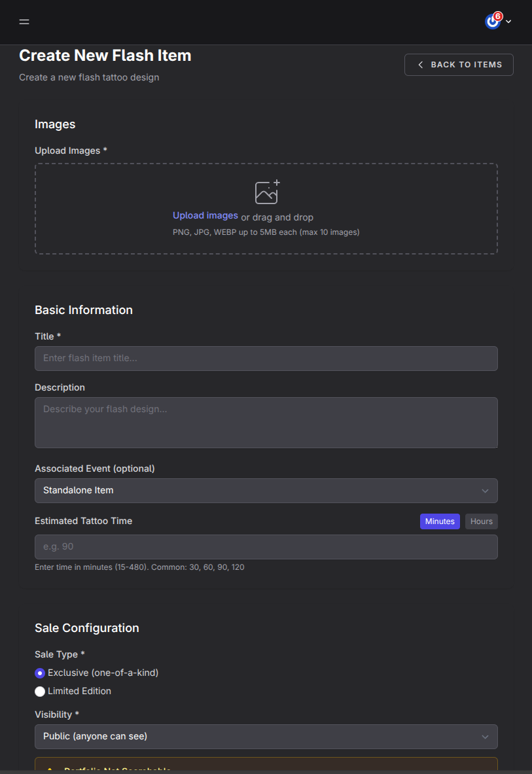Click the BACK TO ITEMS button
The image size is (532, 774).
[459, 64]
